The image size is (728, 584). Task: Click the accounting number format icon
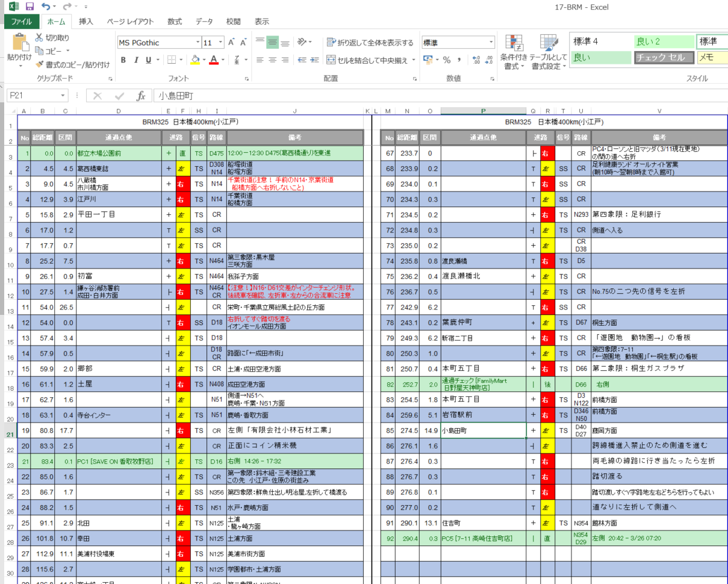coord(428,60)
